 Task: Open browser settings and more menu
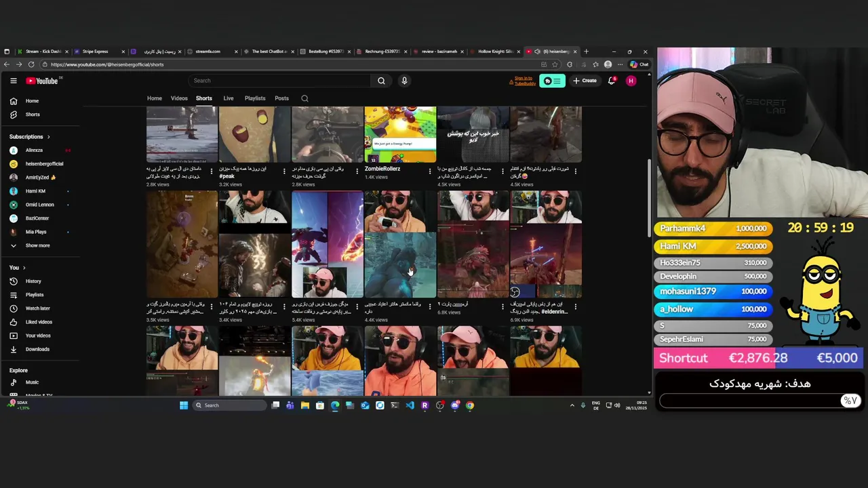pyautogui.click(x=620, y=64)
